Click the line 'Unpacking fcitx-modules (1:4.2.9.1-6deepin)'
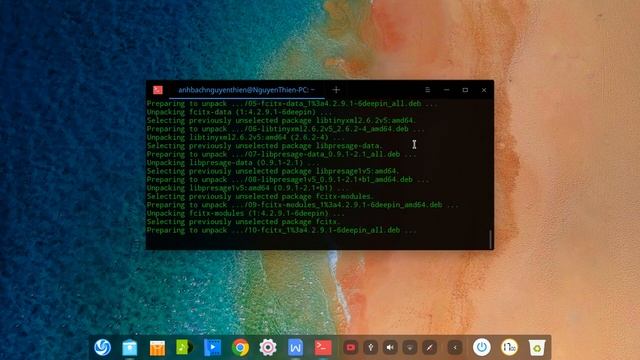640x360 pixels. click(245, 213)
